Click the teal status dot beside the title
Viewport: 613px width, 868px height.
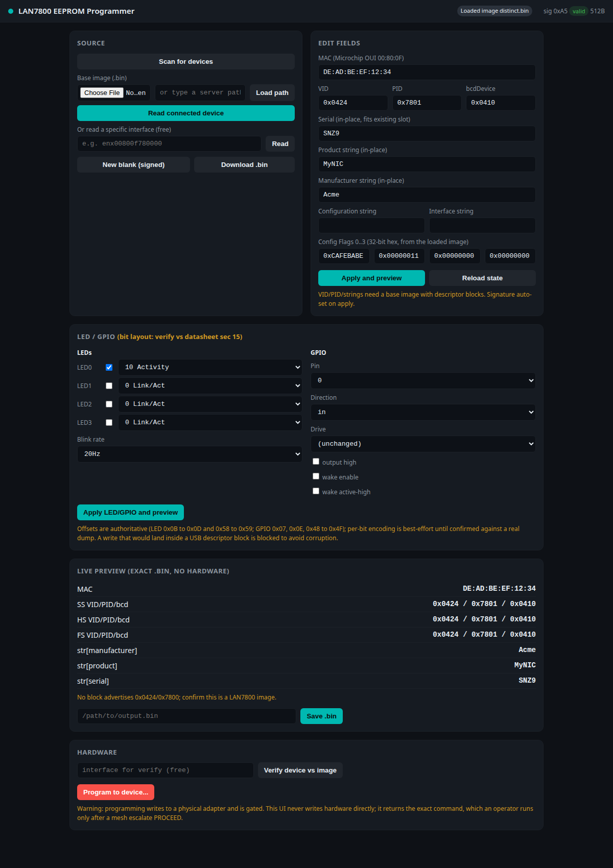[11, 11]
